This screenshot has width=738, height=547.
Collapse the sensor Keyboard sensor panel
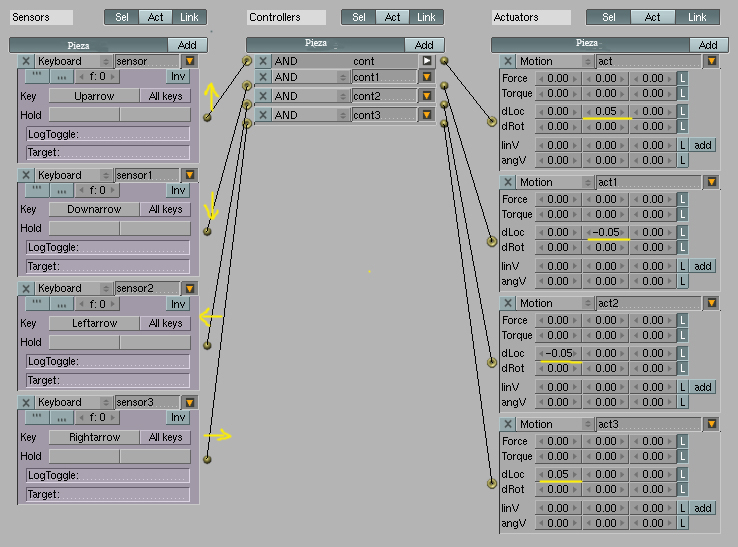190,61
